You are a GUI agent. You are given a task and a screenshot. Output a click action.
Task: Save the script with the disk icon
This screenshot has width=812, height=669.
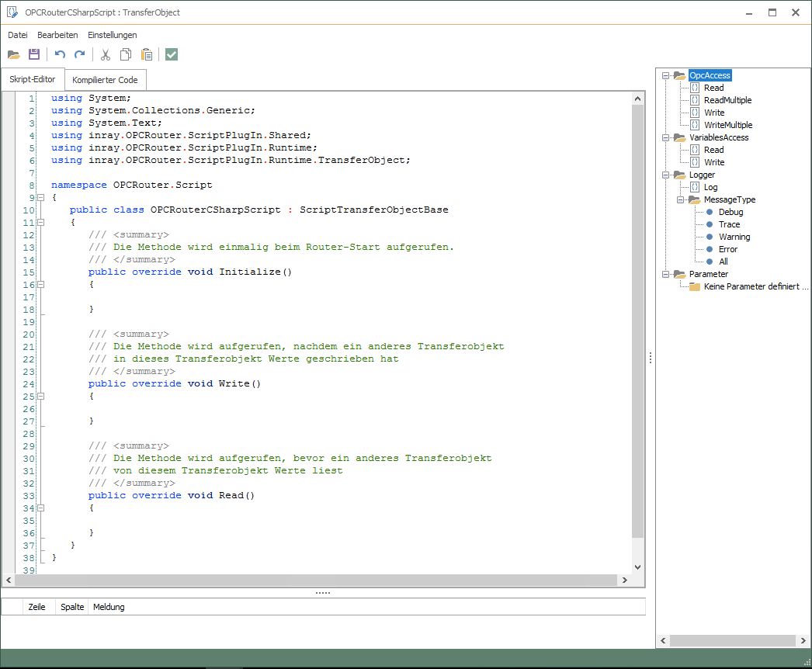tap(34, 54)
